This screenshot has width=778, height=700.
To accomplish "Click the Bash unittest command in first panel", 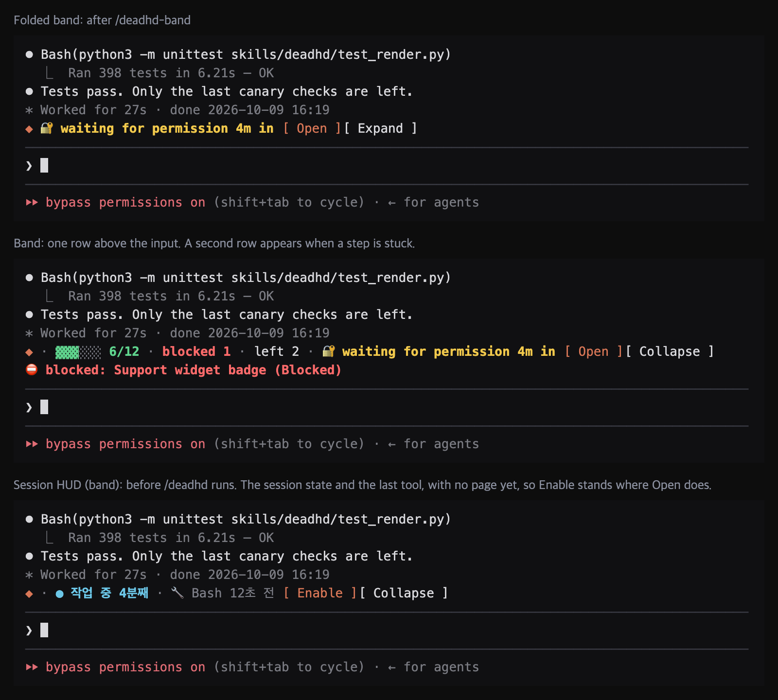I will click(246, 54).
